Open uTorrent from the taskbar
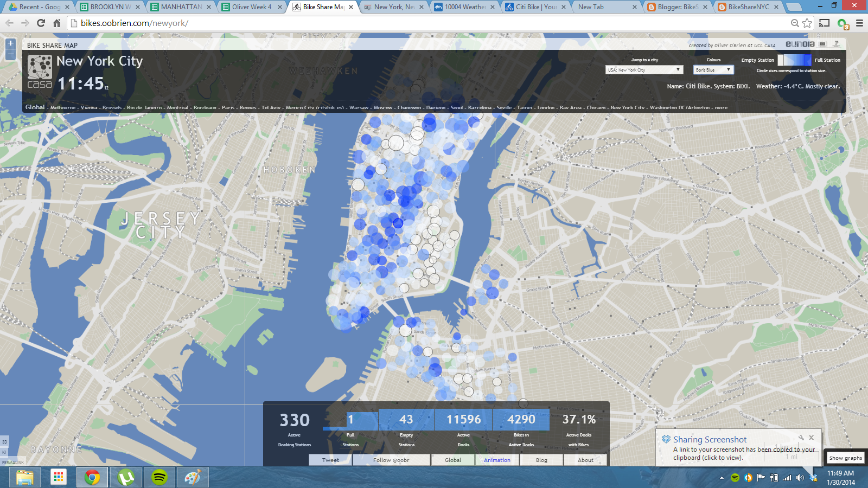The image size is (868, 488). point(126,477)
